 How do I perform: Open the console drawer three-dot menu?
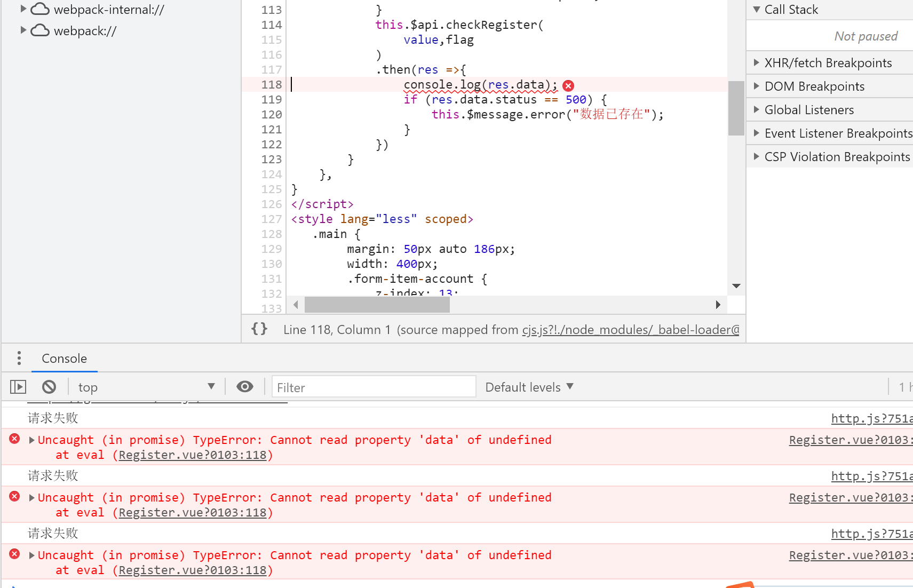19,358
